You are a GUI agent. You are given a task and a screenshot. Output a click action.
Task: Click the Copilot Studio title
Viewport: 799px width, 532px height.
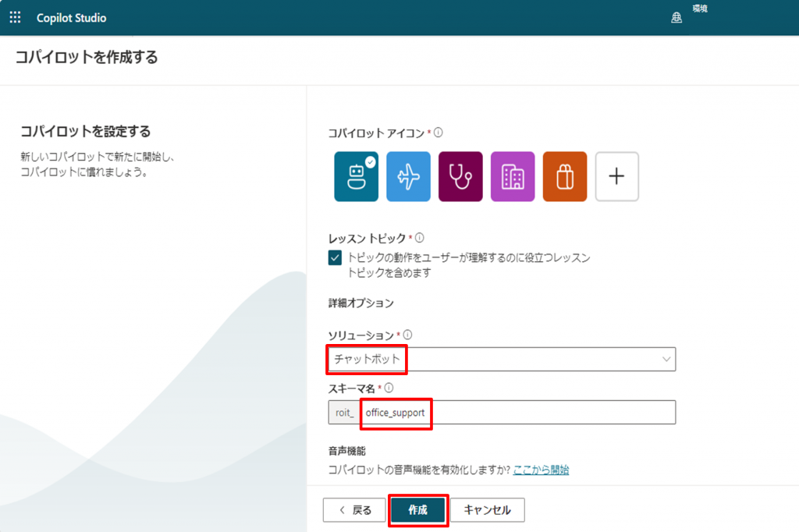(71, 18)
